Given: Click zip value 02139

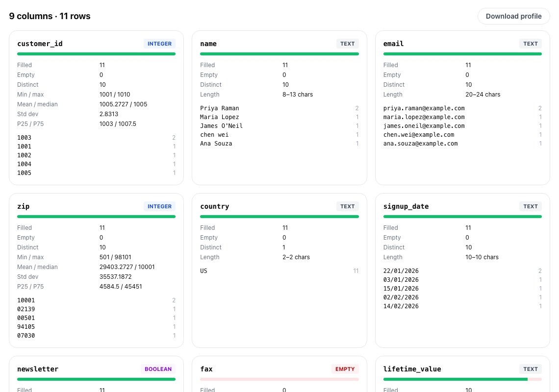Looking at the screenshot, I should (26, 309).
